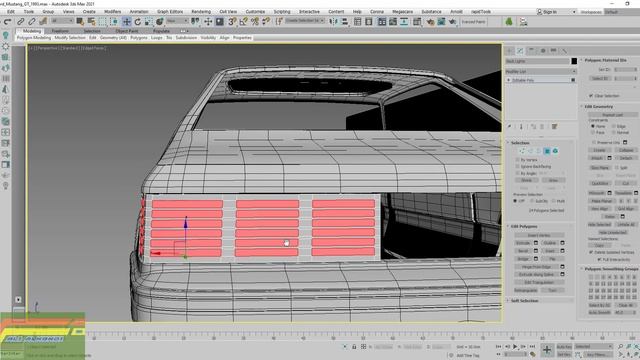Toggle Preserve UVs checkbox
The width and height of the screenshot is (640, 360).
594,142
